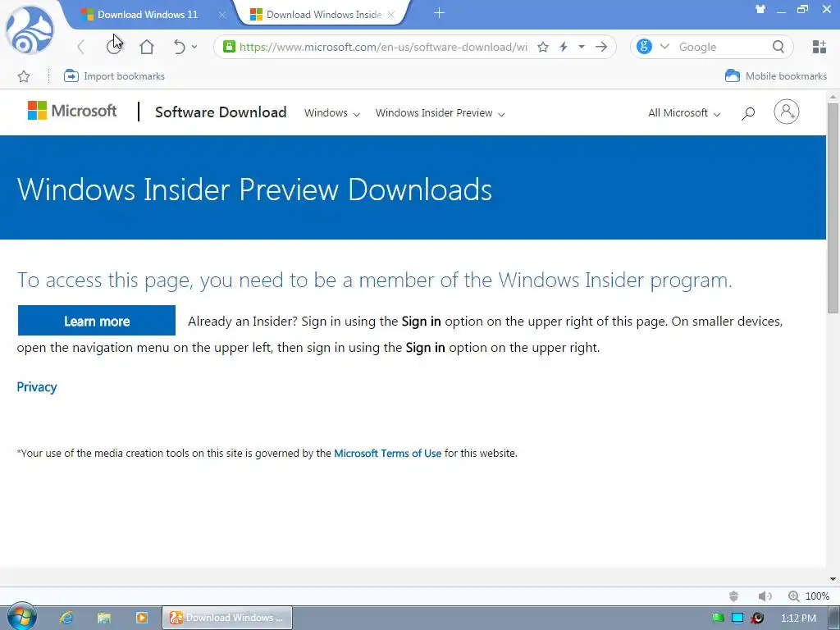Click the shield icon in status bar
Screen dimensions: 840x630
[x=734, y=596]
